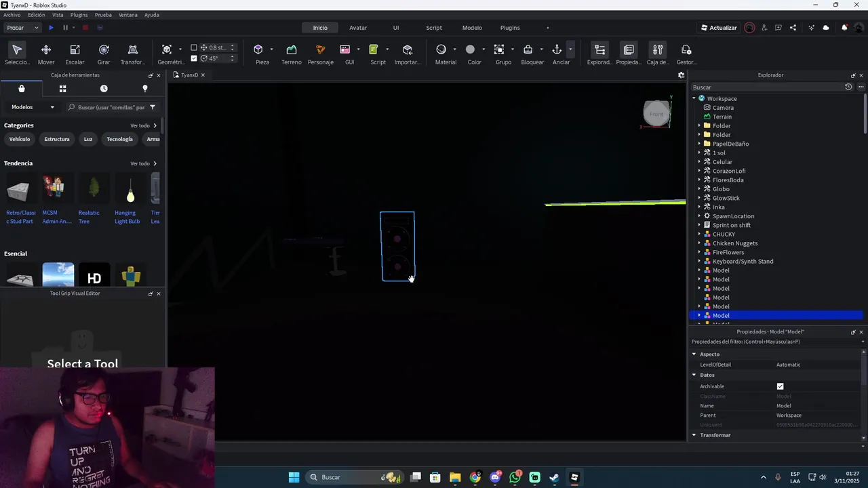This screenshot has height=488, width=868.
Task: Switch to the Avatar ribbon tab
Action: (x=358, y=28)
